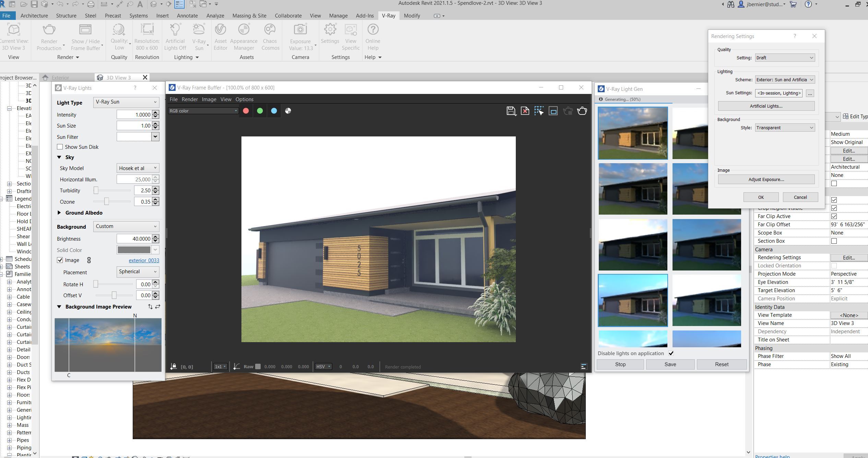Click the Intensity value field

[134, 114]
